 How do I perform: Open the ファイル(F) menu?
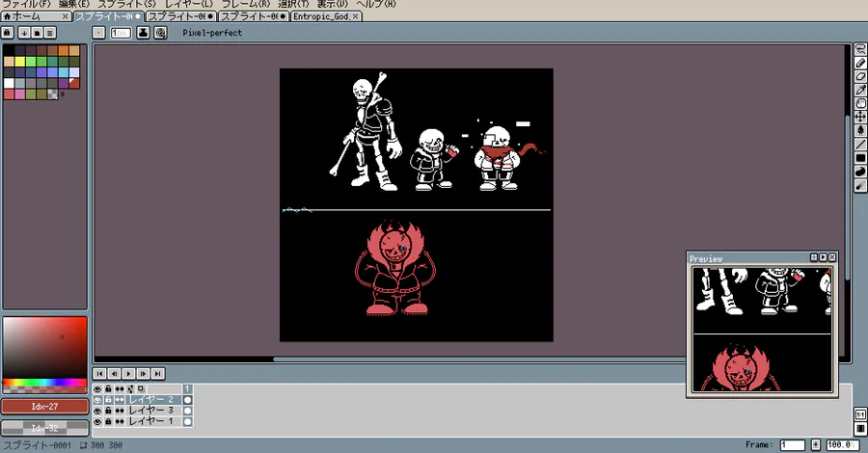[27, 4]
